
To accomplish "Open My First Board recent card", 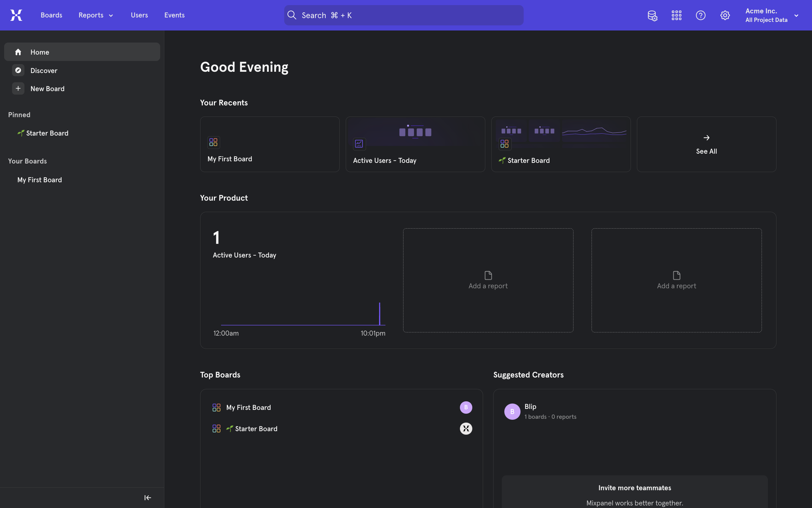I will (270, 144).
